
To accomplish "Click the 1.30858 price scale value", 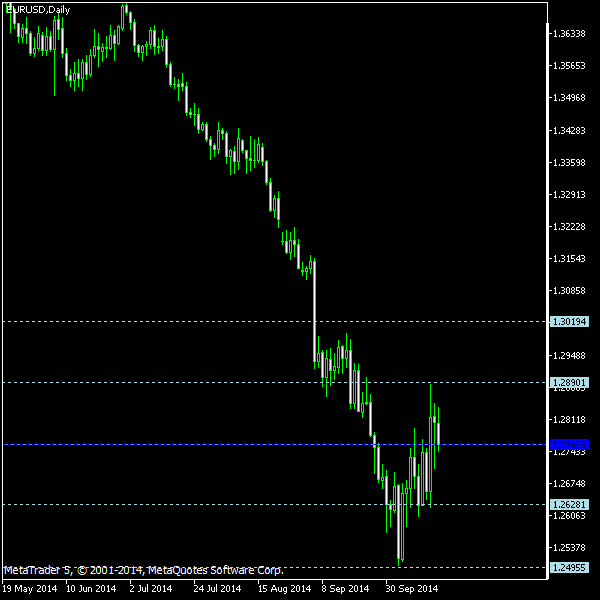I will (x=569, y=290).
